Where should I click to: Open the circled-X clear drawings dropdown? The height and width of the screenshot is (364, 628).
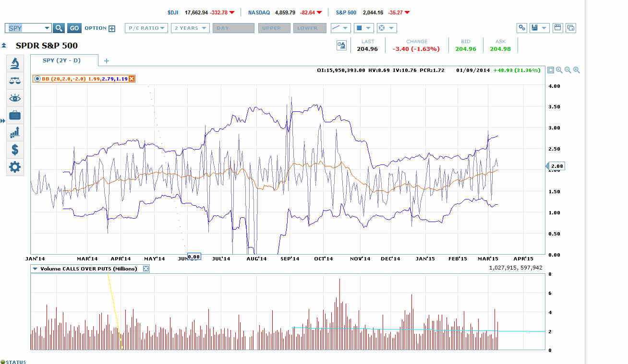[386, 28]
